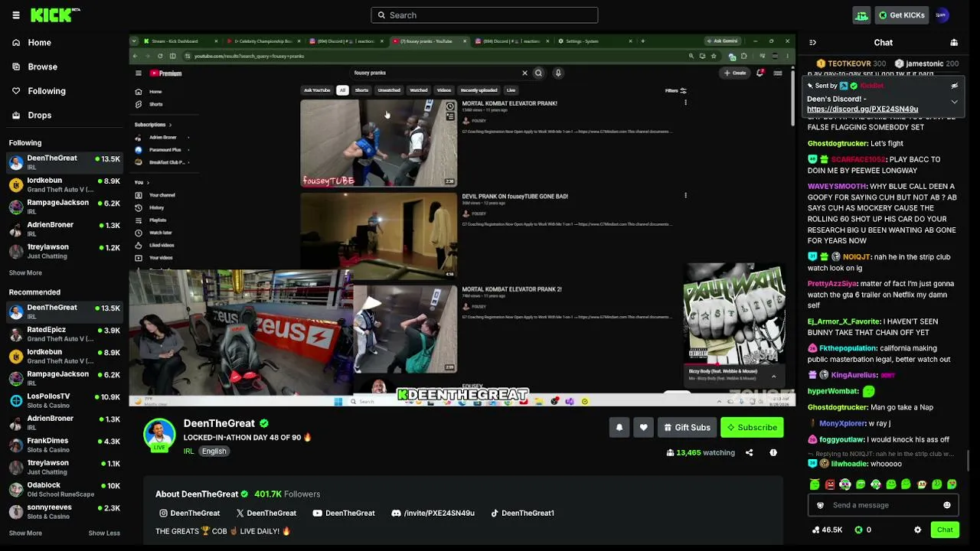The width and height of the screenshot is (980, 551).
Task: Open DeenTheGreat's X profile link
Action: click(266, 513)
